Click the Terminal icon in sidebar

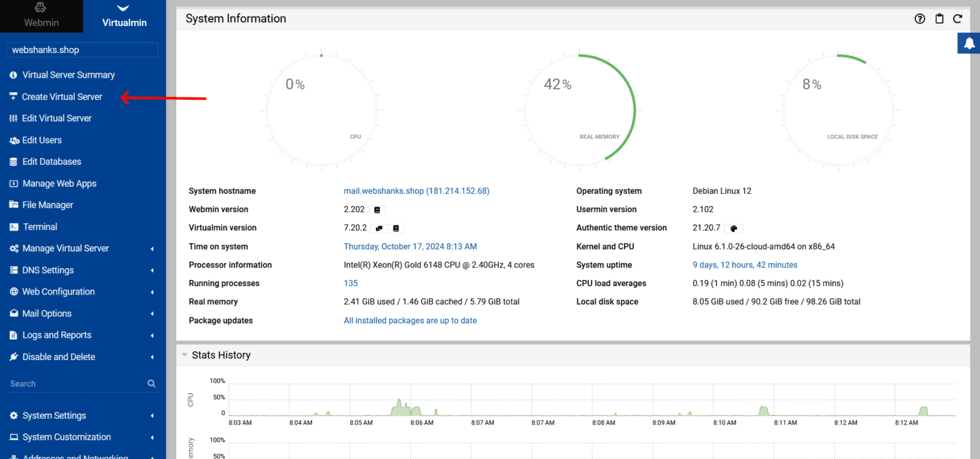coord(13,226)
